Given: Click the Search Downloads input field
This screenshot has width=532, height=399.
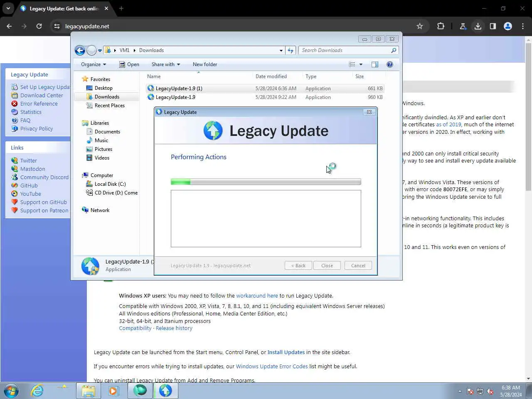Looking at the screenshot, I should click(345, 50).
